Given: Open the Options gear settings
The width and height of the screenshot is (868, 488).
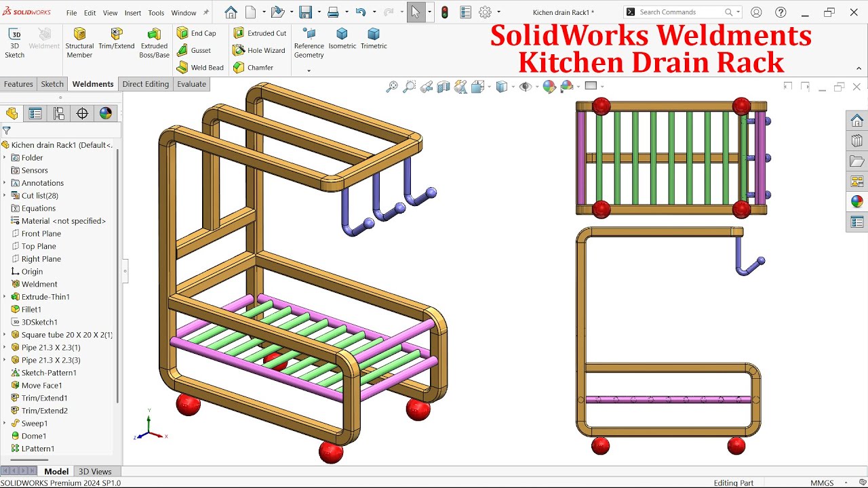Looking at the screenshot, I should tap(485, 12).
